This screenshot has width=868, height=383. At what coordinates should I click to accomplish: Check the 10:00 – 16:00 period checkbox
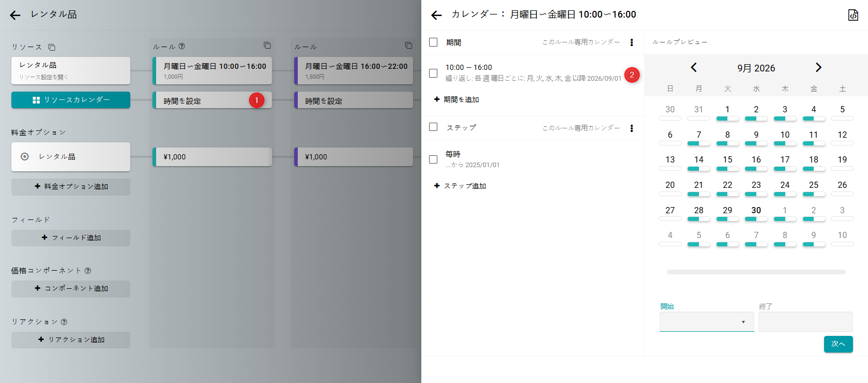point(433,73)
